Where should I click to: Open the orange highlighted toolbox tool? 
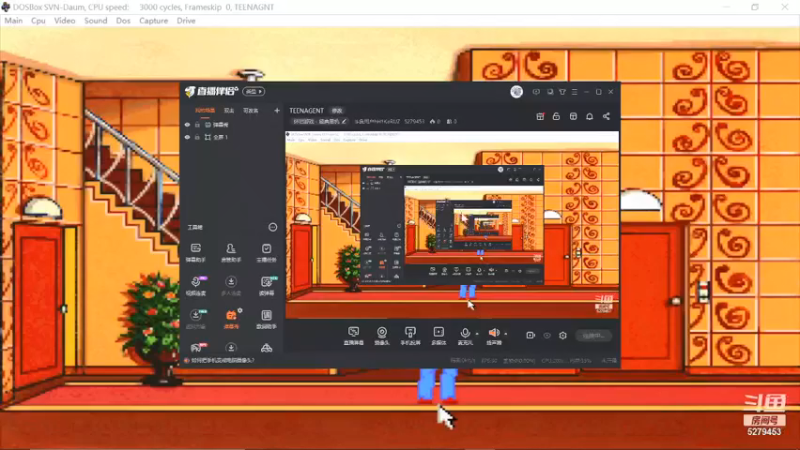point(231,319)
